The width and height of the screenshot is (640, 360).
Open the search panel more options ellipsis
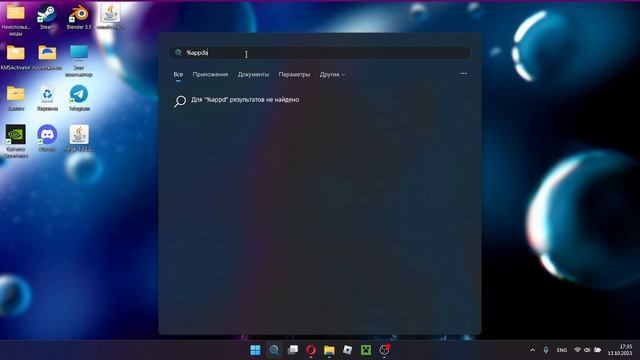click(x=464, y=73)
